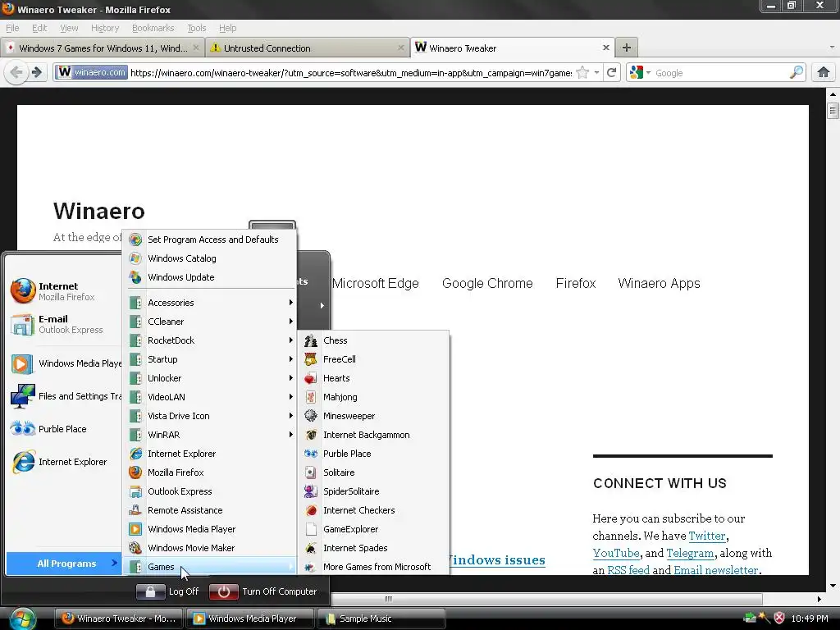Click the Windows Start orb
This screenshot has width=840, height=630.
[23, 619]
